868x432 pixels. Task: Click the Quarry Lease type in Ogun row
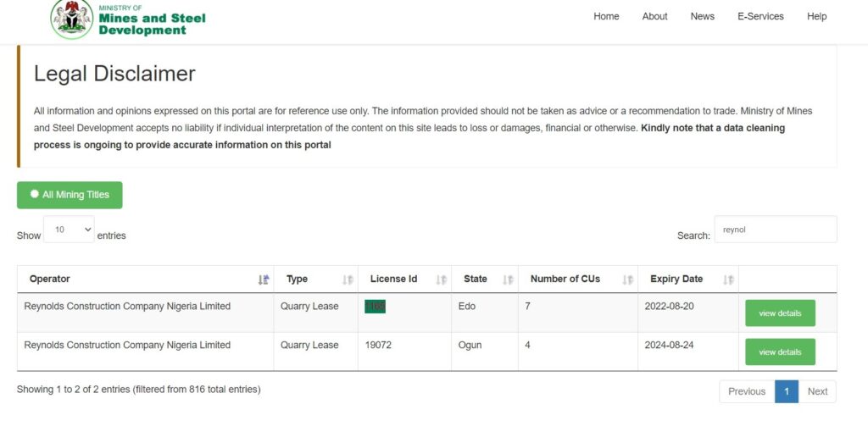pyautogui.click(x=309, y=345)
